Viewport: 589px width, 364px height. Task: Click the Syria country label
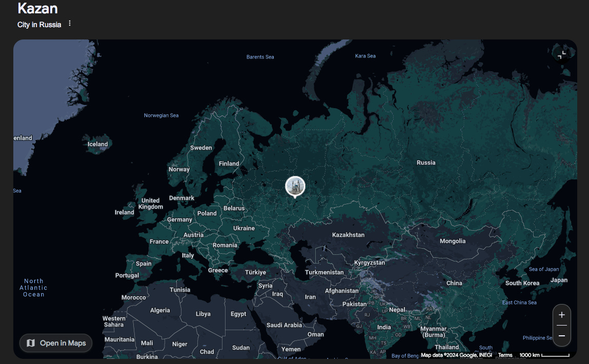coord(265,286)
